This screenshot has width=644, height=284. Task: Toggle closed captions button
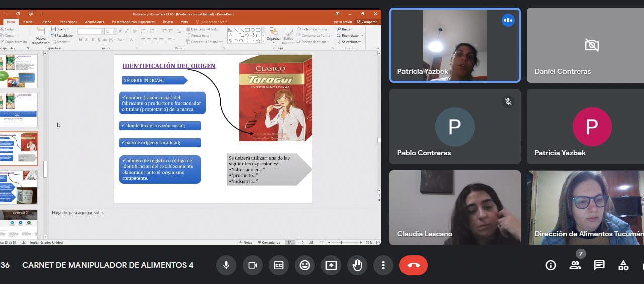click(279, 265)
